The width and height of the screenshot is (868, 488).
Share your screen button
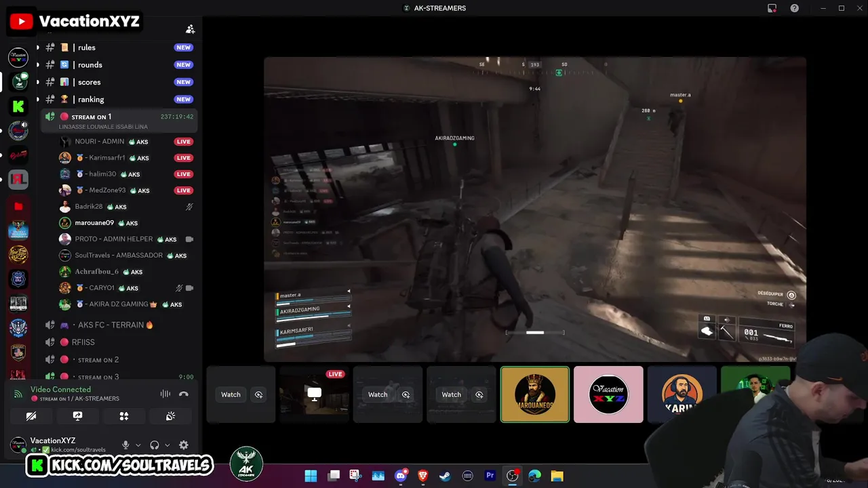click(x=77, y=416)
